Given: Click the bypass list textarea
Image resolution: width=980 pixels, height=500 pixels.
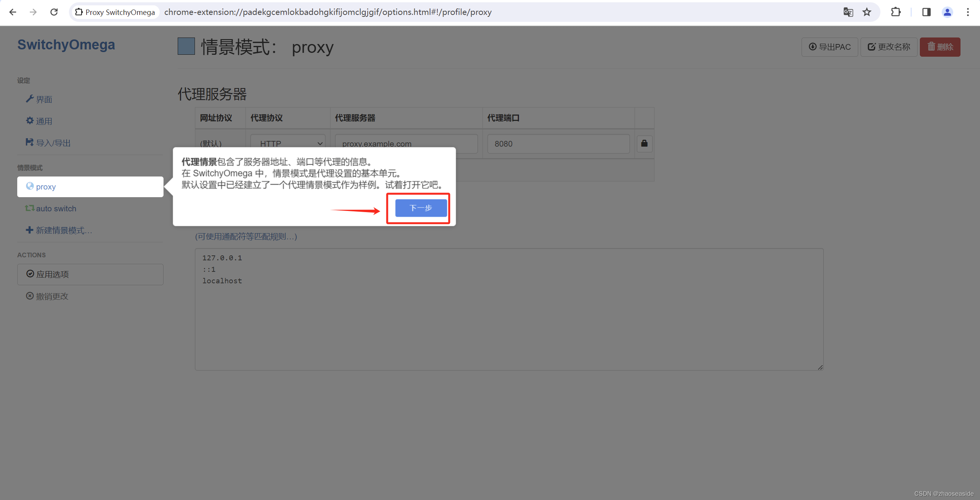Looking at the screenshot, I should (509, 309).
